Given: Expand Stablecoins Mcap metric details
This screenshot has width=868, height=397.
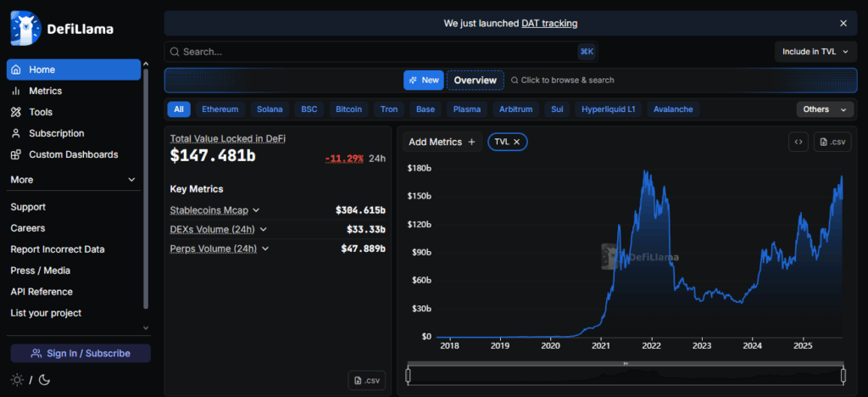Looking at the screenshot, I should [256, 210].
